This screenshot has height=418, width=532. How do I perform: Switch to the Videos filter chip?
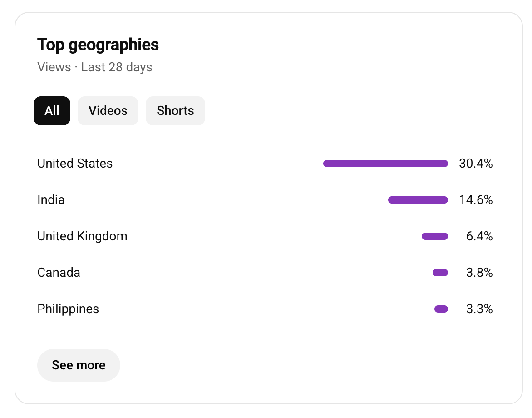(x=108, y=111)
